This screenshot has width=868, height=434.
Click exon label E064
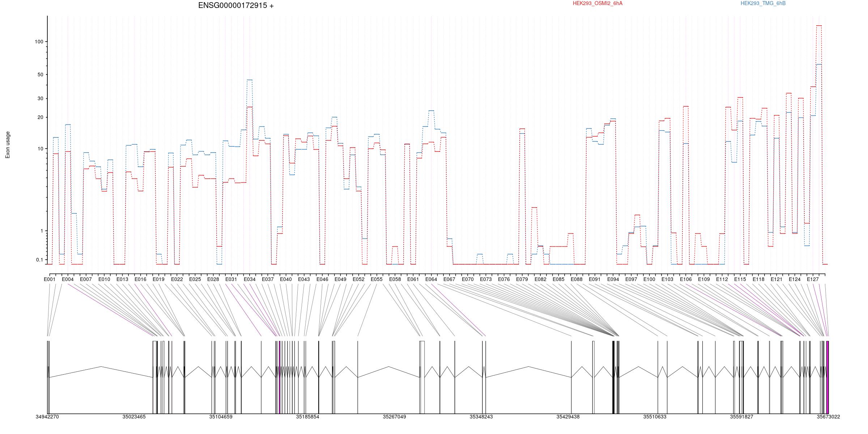click(x=431, y=279)
